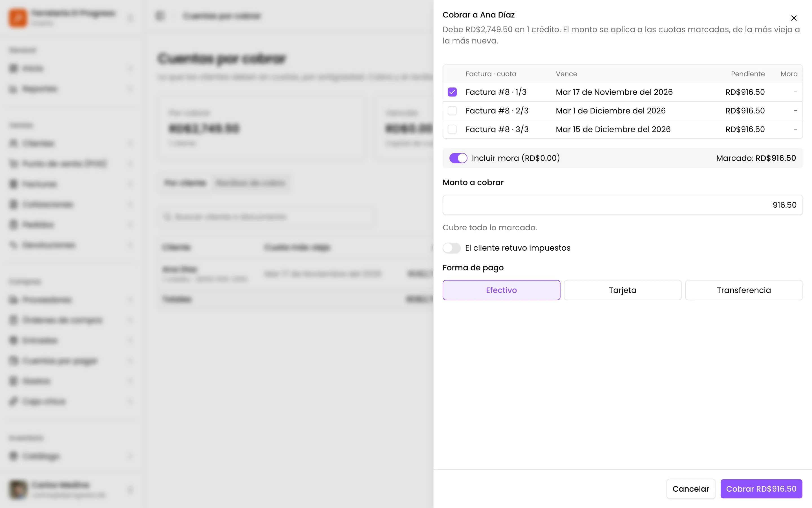Click the Marcado: RD$916.50 total
Viewport: 812px width, 508px height.
[x=756, y=158]
